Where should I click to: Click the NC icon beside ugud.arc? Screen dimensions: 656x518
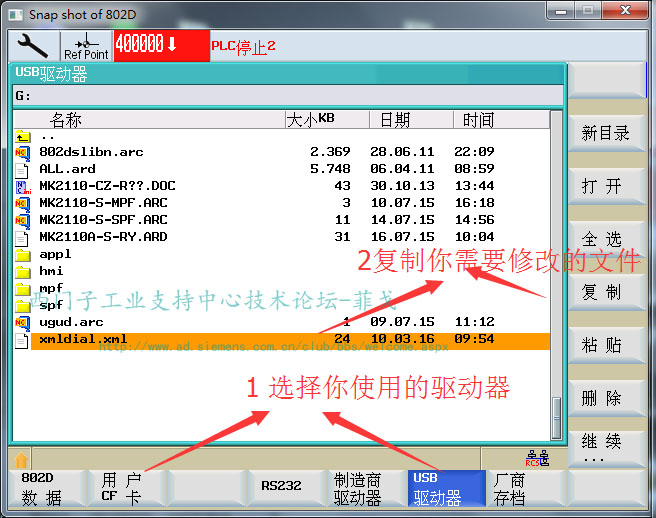pyautogui.click(x=23, y=323)
